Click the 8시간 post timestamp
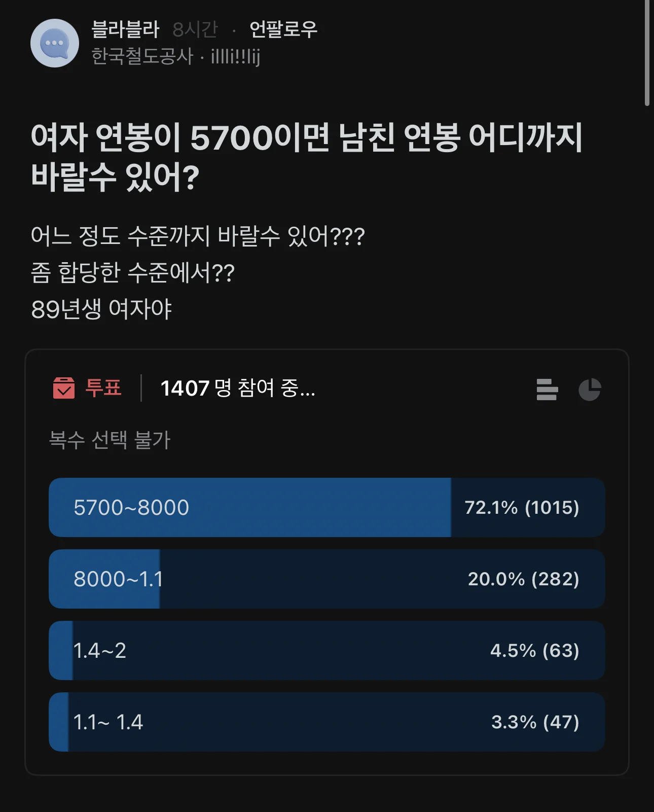 (195, 29)
